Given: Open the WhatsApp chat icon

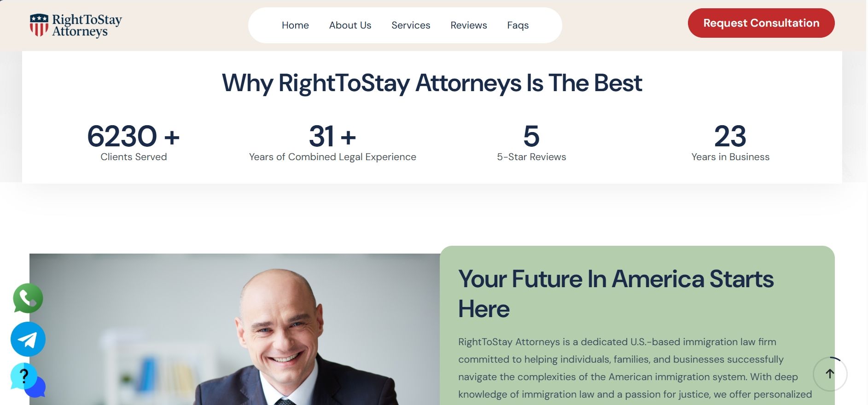Looking at the screenshot, I should 28,298.
